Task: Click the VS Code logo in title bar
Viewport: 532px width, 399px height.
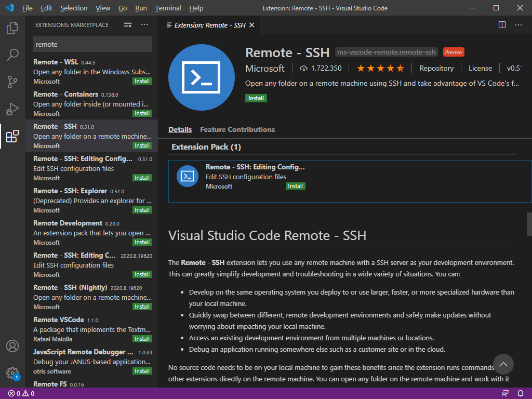Action: point(10,8)
